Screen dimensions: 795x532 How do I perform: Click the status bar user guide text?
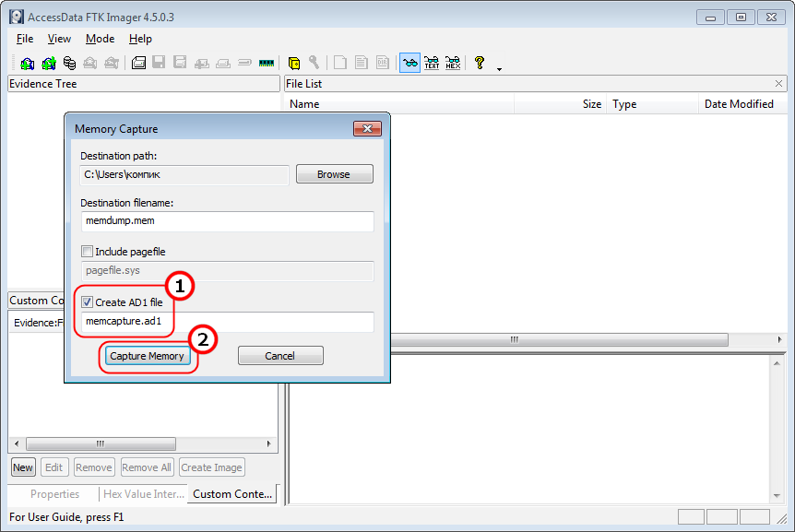click(66, 517)
